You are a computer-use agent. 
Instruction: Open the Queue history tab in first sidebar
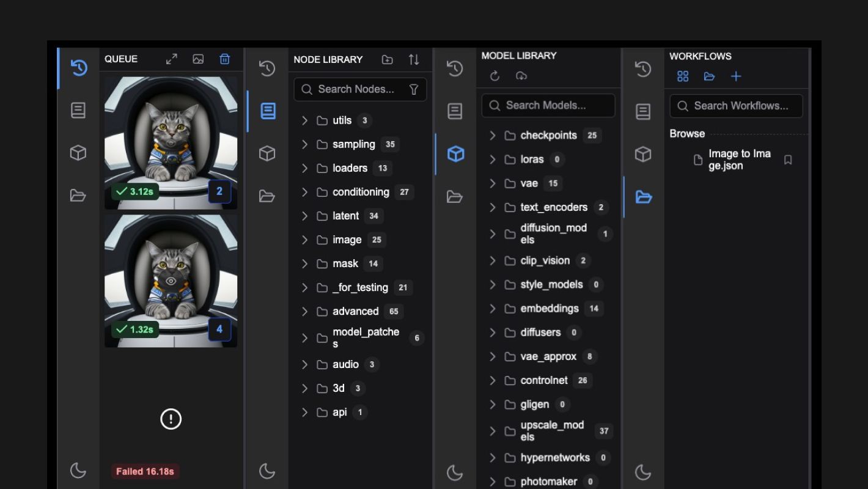pyautogui.click(x=78, y=68)
